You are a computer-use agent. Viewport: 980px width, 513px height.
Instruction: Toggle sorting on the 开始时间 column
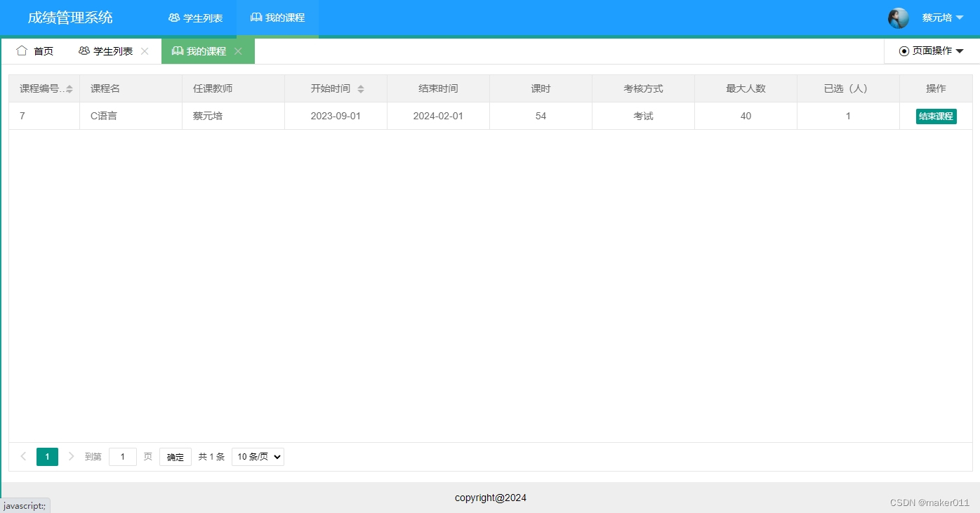point(361,88)
